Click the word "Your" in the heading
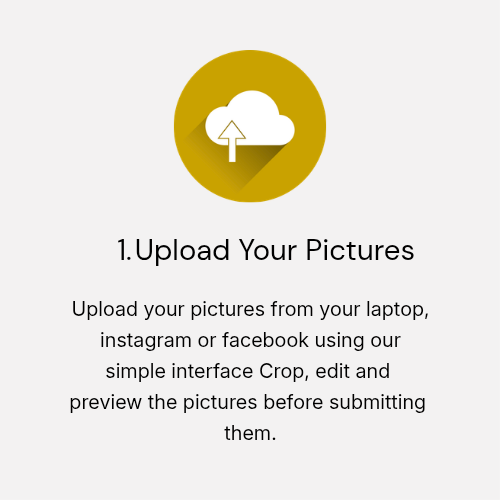The width and height of the screenshot is (500, 500). click(268, 250)
